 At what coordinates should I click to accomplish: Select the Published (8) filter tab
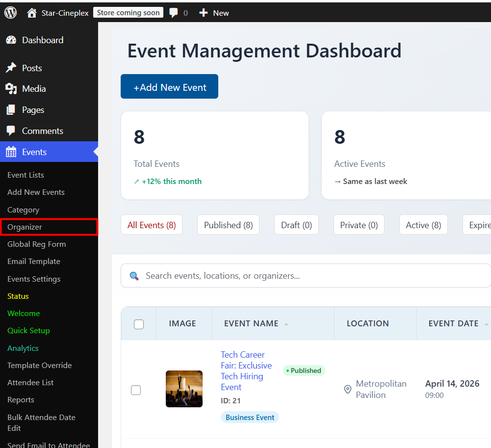(x=228, y=225)
